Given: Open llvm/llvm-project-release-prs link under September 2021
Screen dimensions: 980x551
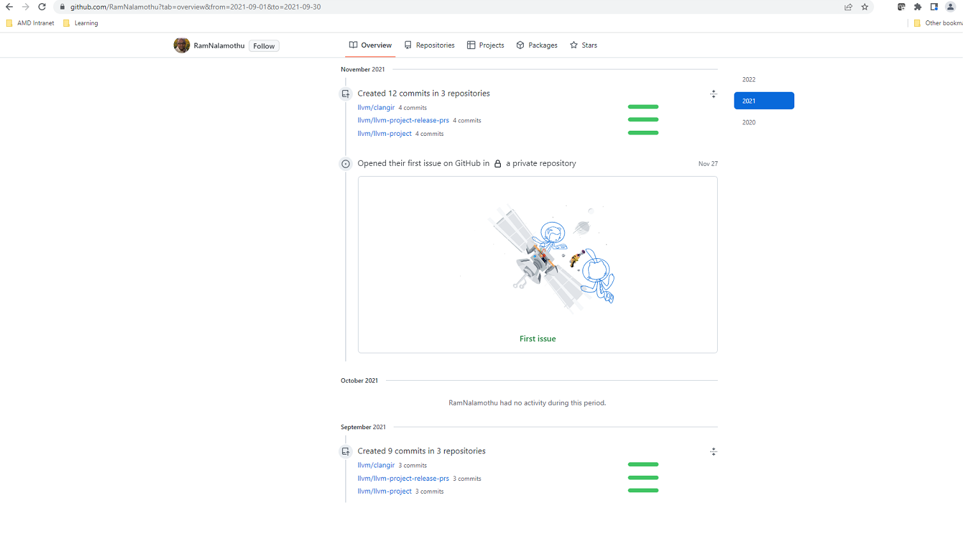Looking at the screenshot, I should (403, 478).
